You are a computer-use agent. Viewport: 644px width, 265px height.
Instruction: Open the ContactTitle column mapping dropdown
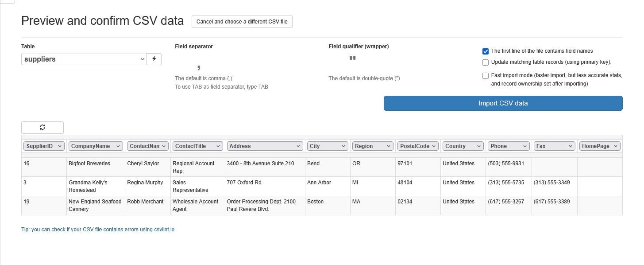pyautogui.click(x=198, y=146)
